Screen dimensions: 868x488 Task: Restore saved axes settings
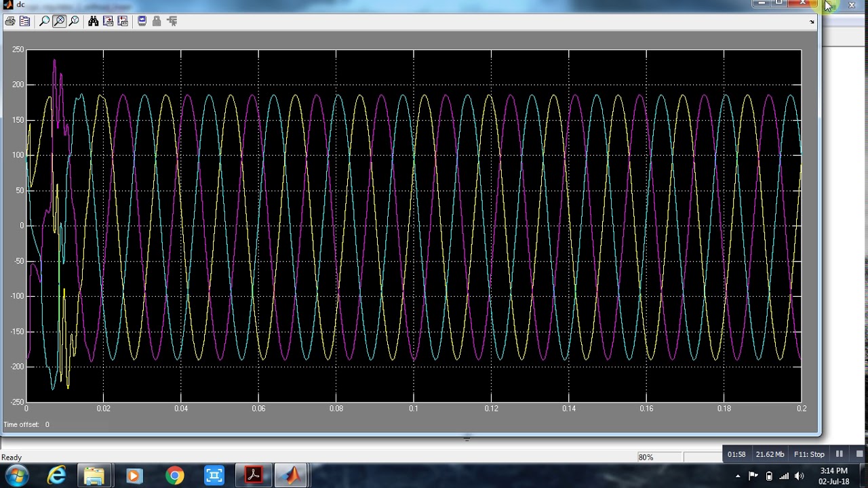[123, 21]
